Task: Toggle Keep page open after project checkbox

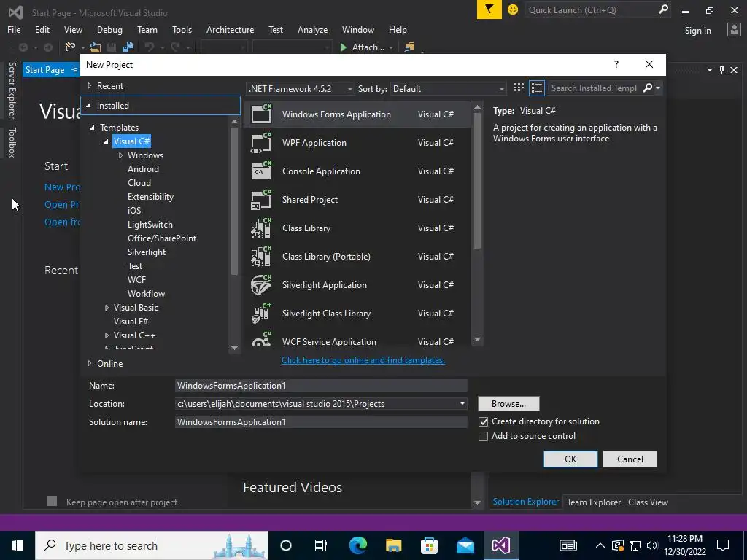Action: (52, 501)
